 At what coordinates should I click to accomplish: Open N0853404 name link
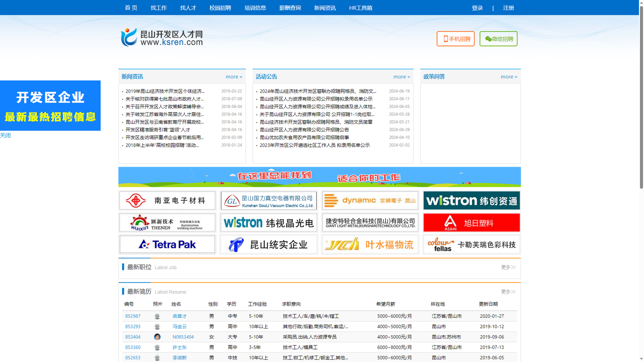183,337
